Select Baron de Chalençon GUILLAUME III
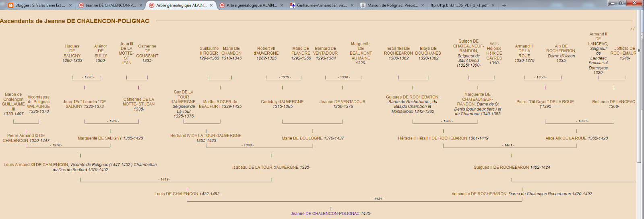 tap(13, 104)
